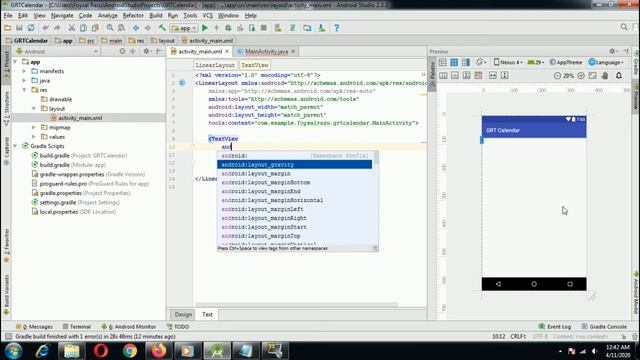Open the app run configuration dropdown
Screen dimensions: 640x360
184,28
